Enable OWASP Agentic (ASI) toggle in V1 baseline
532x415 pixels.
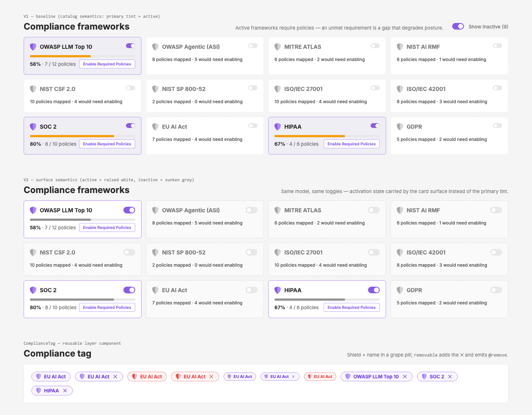253,46
